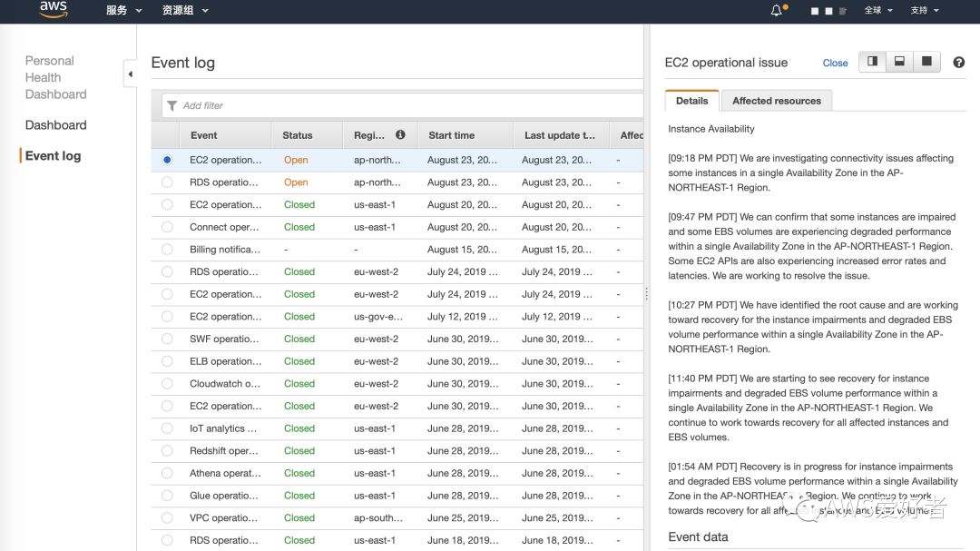Select the Billing notification radio button
The image size is (980, 551).
pyautogui.click(x=167, y=249)
